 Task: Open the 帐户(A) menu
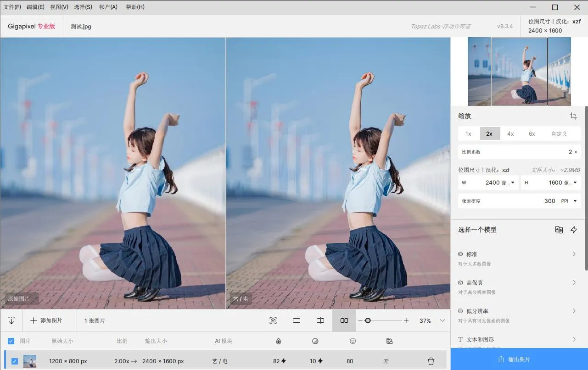[x=108, y=7]
